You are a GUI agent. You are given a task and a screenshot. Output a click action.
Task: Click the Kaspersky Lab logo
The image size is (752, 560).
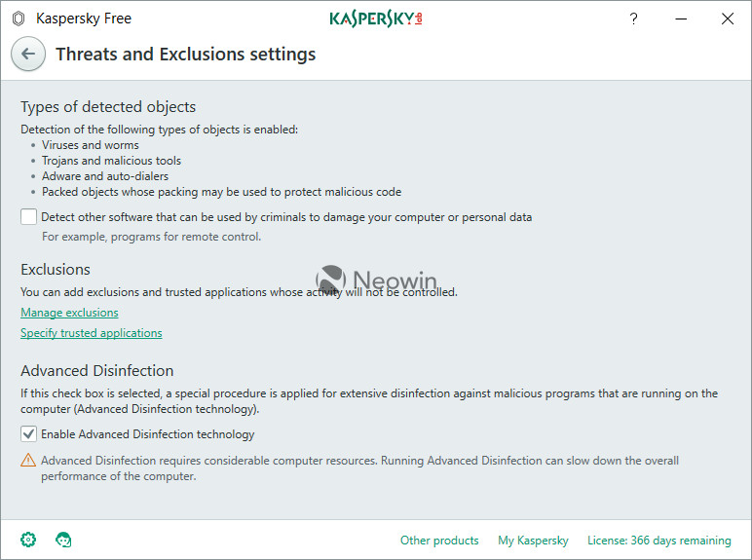[376, 19]
